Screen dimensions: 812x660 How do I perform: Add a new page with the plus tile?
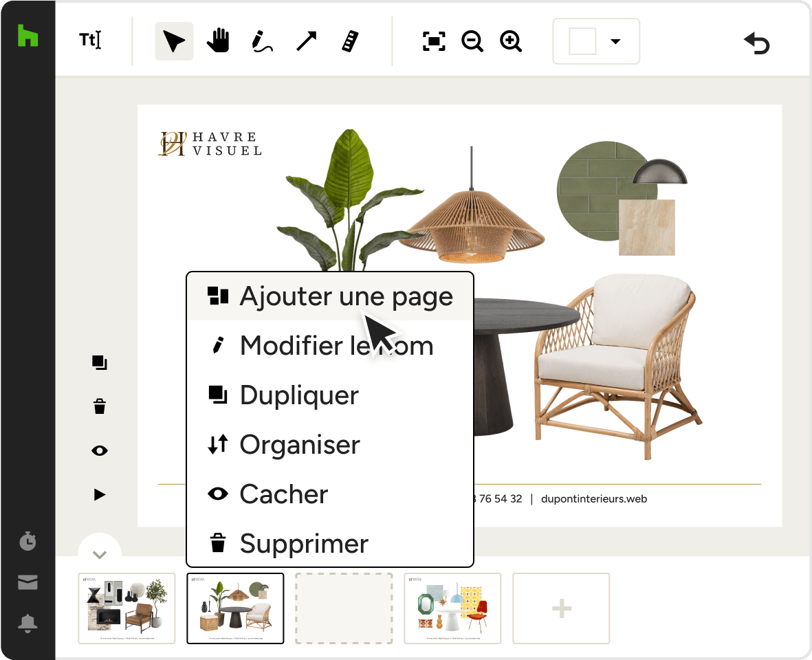click(x=561, y=608)
